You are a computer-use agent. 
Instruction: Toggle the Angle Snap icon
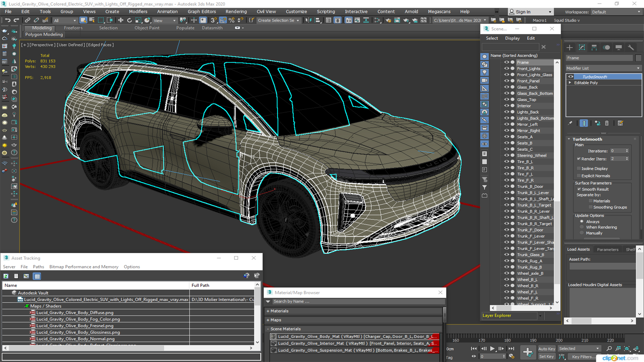point(223,20)
